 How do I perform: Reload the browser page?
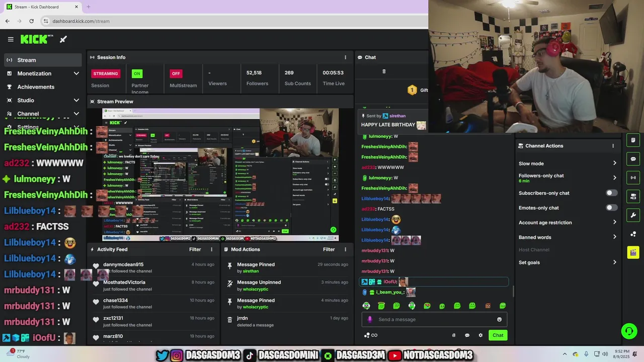(x=31, y=21)
